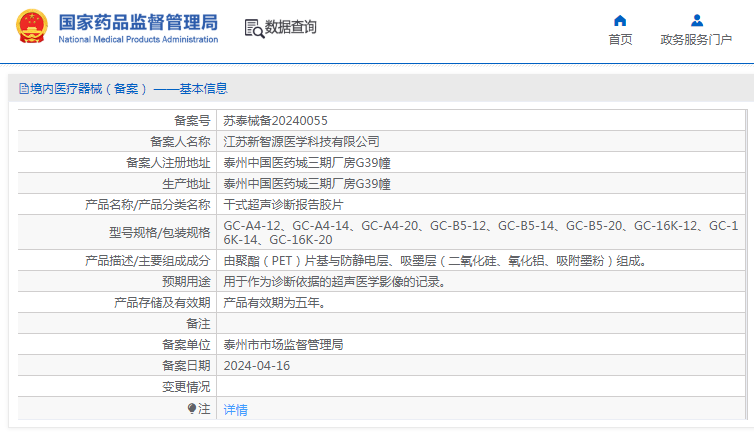Click the government services portal user icon
The image size is (754, 433).
click(x=697, y=21)
